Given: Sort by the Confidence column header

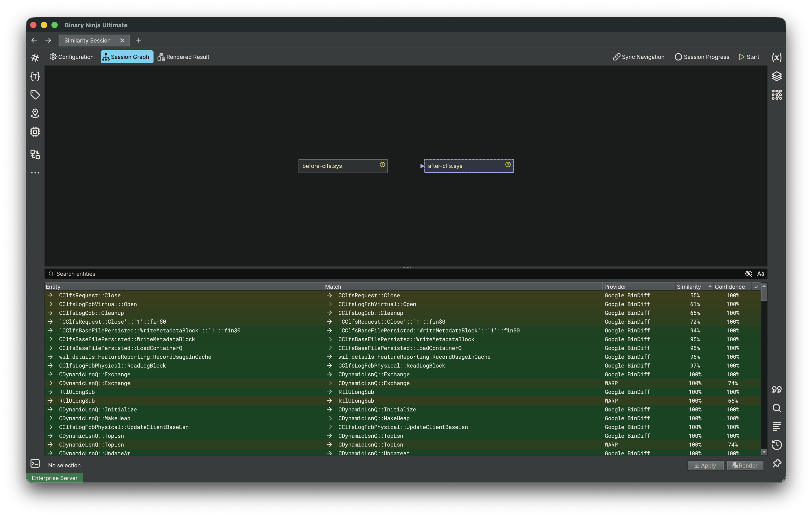Looking at the screenshot, I should [x=732, y=287].
